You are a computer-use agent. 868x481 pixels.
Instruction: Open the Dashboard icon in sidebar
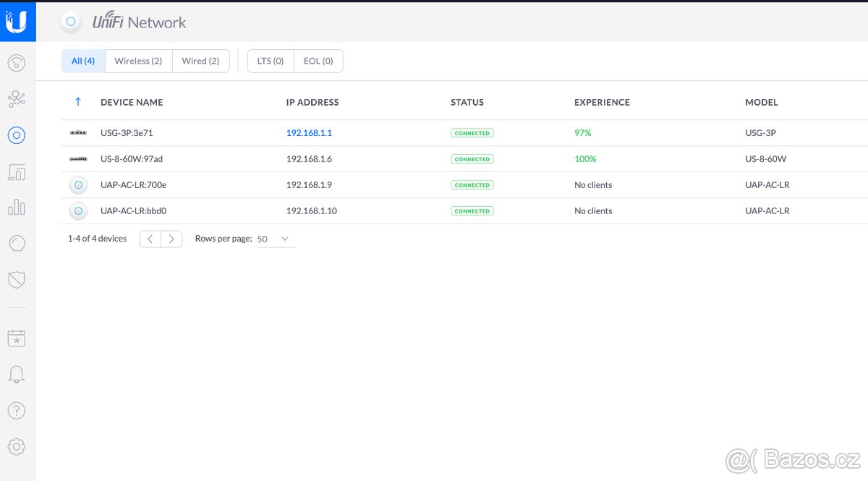coord(17,63)
